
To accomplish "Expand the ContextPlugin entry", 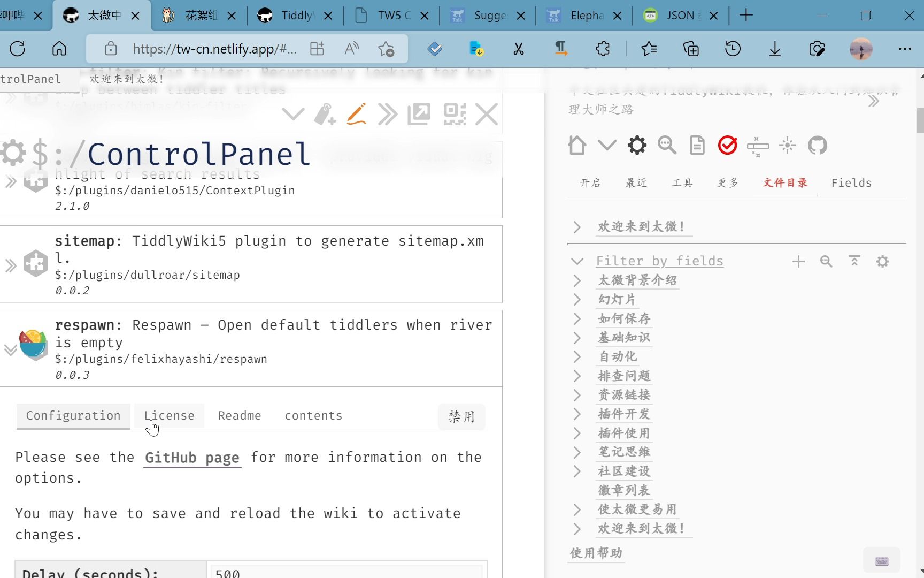I will click(x=11, y=182).
